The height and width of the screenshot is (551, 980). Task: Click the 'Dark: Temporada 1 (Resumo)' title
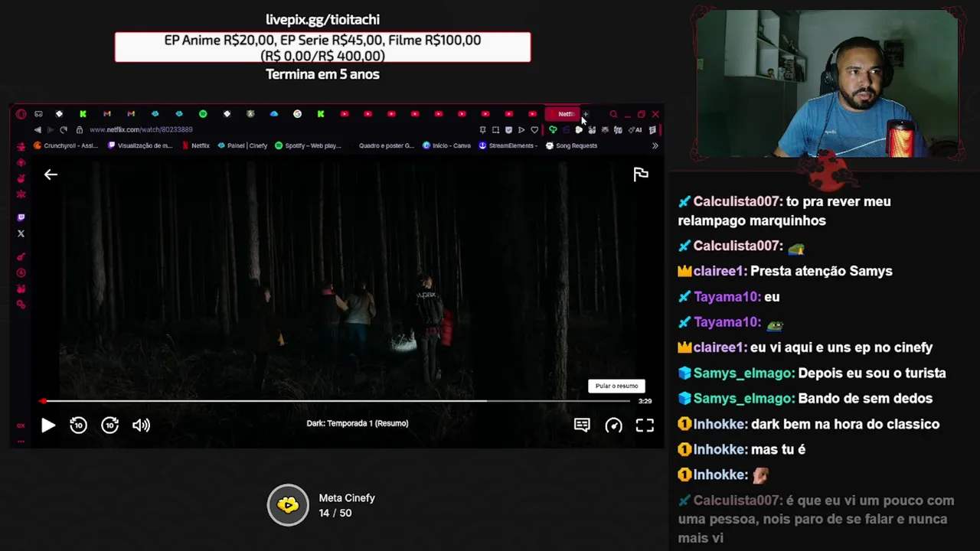click(358, 423)
